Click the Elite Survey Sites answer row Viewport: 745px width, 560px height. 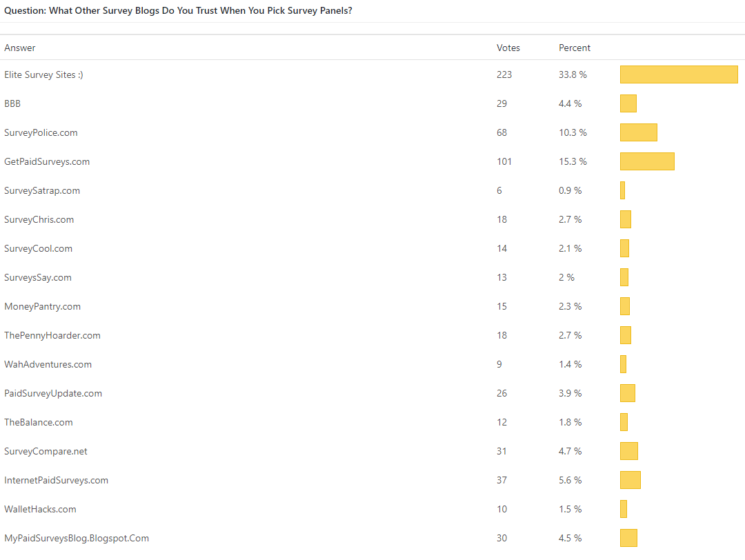(x=43, y=74)
